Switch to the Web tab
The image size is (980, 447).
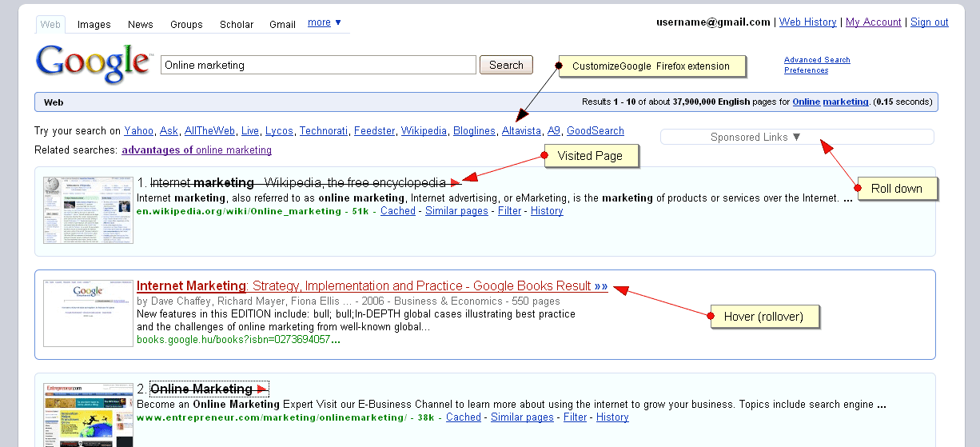click(50, 24)
